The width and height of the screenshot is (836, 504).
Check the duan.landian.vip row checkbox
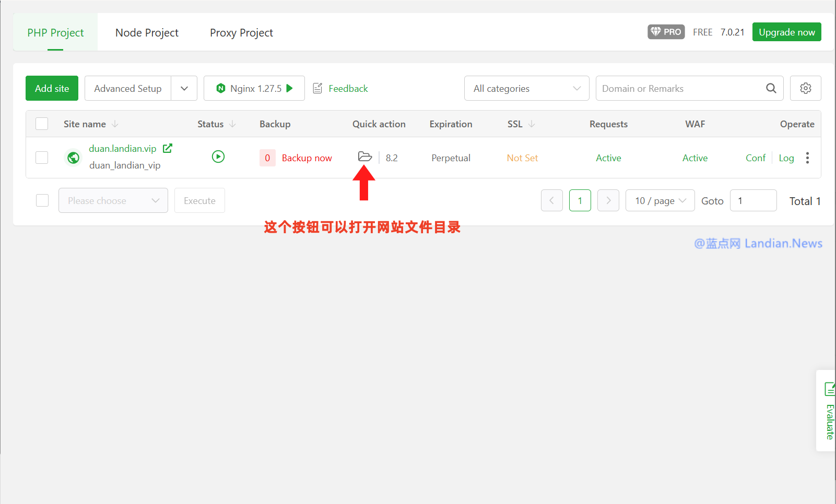coord(42,158)
